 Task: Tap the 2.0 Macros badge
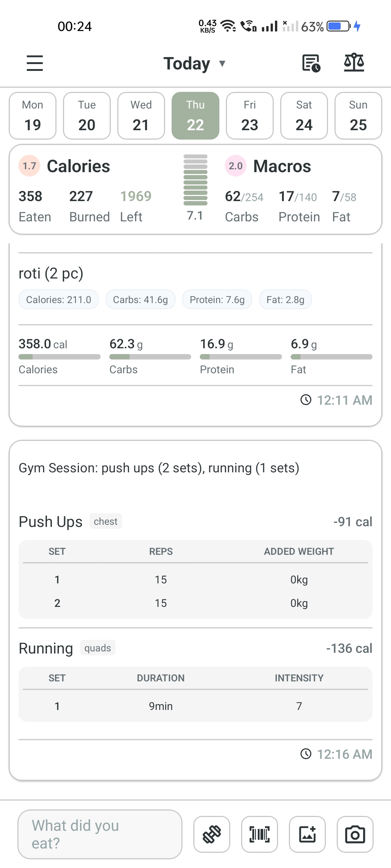click(x=235, y=166)
